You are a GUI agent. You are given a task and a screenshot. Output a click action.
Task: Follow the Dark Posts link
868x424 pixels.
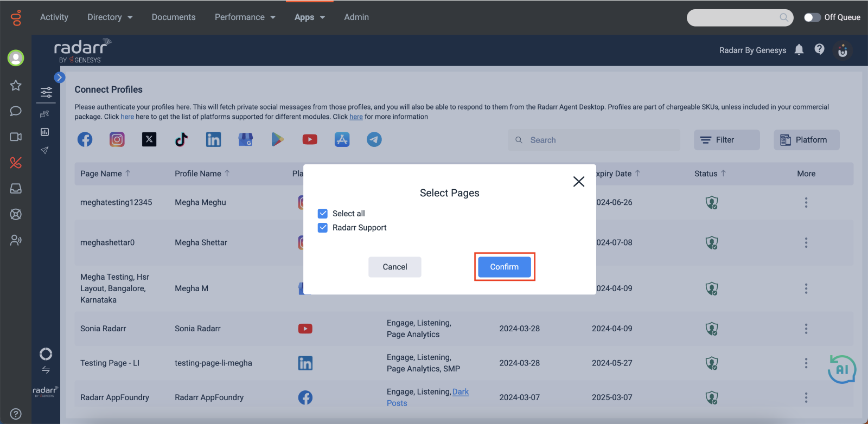coord(427,397)
